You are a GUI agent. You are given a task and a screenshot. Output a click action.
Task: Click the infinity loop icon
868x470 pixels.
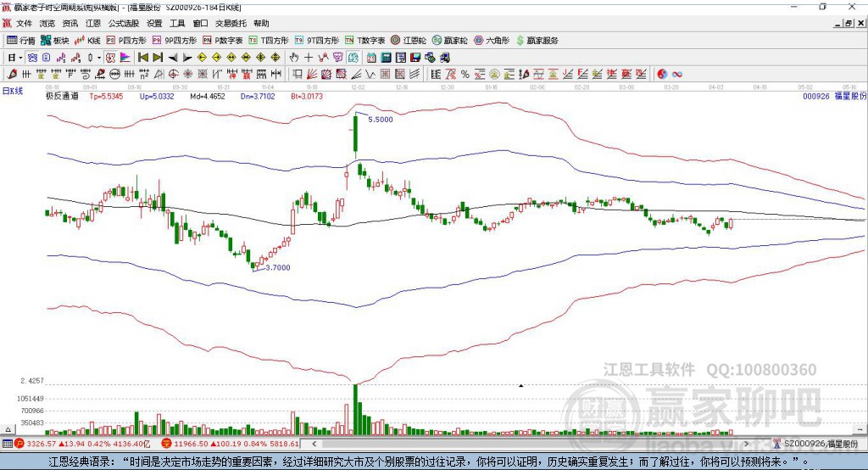pyautogui.click(x=676, y=74)
